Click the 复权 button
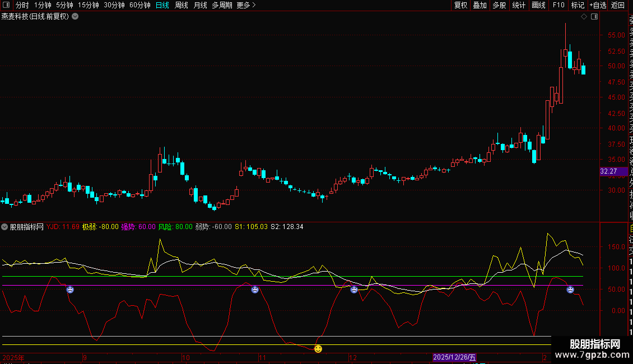Viewport: 633px width, 364px height. tap(460, 5)
